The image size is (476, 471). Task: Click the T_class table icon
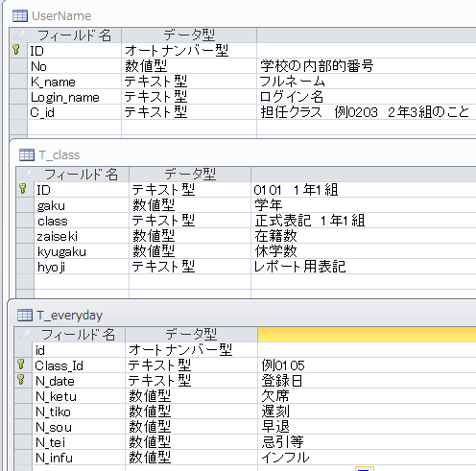point(27,154)
